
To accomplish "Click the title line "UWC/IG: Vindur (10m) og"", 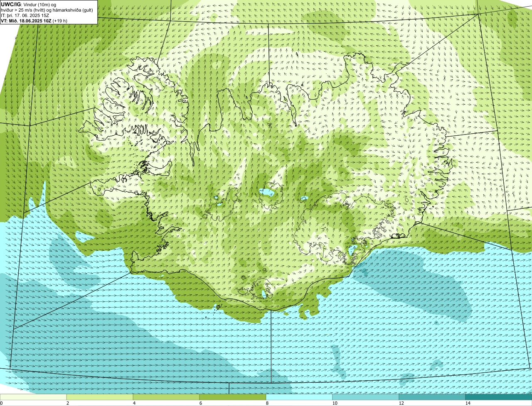I will (29, 5).
